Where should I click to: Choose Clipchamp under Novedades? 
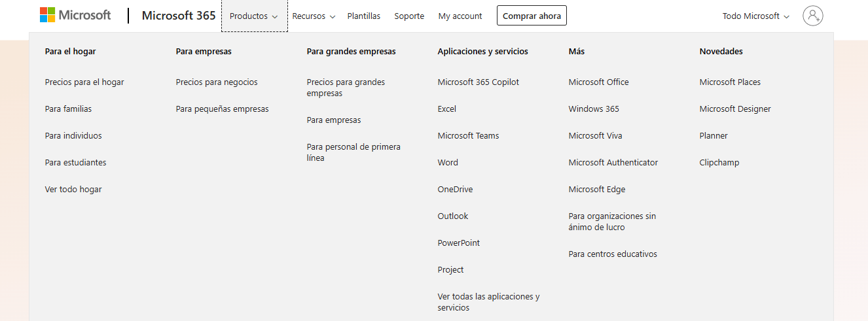pyautogui.click(x=719, y=163)
